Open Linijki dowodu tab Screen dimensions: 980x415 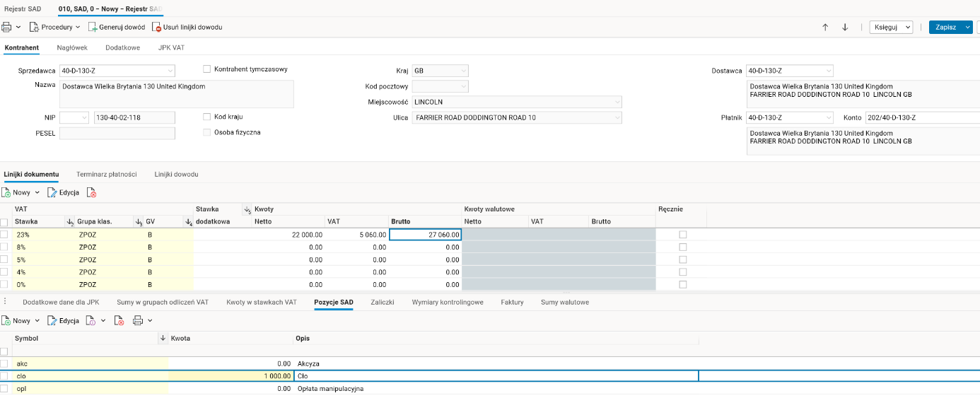(176, 174)
